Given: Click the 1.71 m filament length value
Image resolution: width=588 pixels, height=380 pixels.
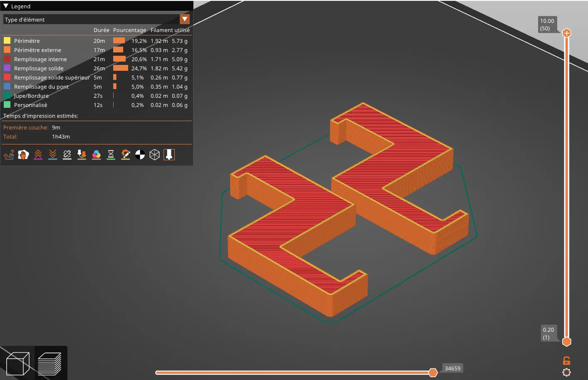Looking at the screenshot, I should tap(159, 59).
